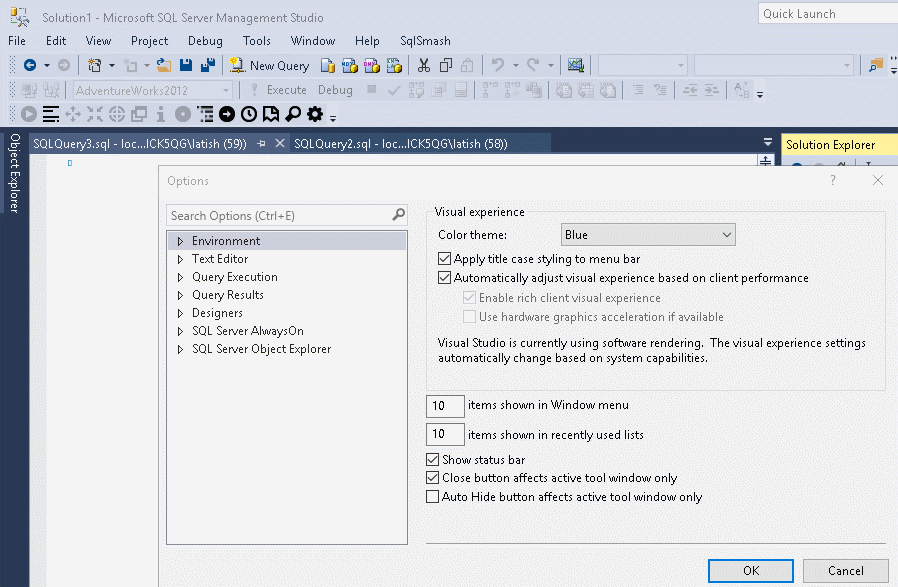Expand the Text Editor tree node

(x=180, y=259)
